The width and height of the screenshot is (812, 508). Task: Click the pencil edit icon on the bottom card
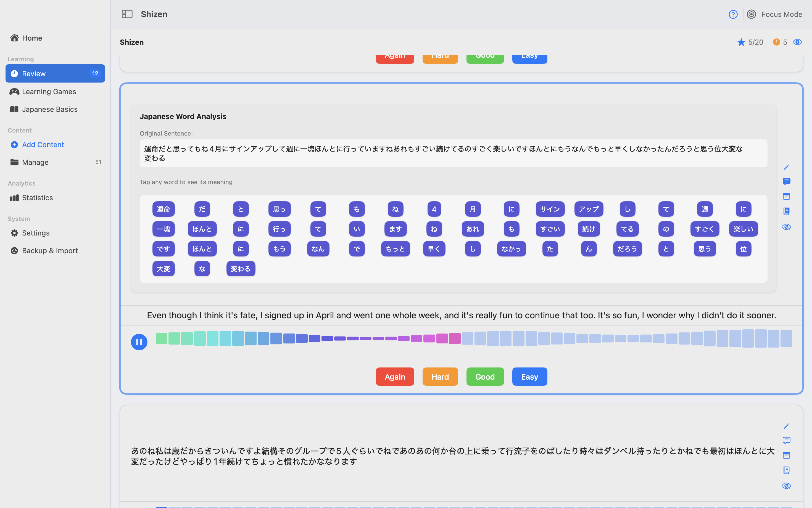(x=786, y=426)
